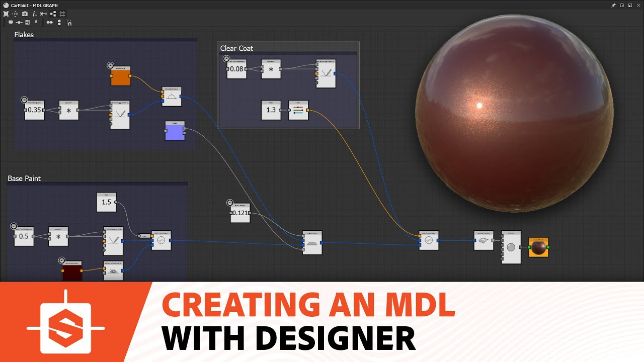Click the fit-graph-to-view frame icon

pos(7,14)
